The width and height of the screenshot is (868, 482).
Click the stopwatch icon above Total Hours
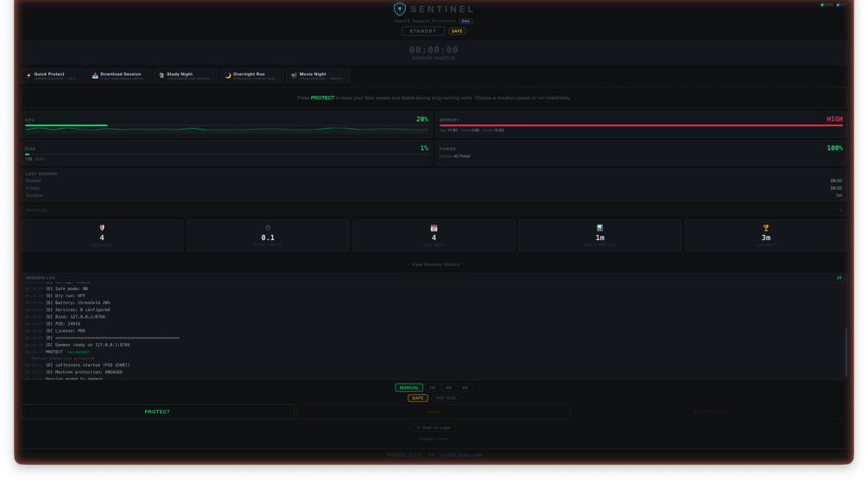268,228
